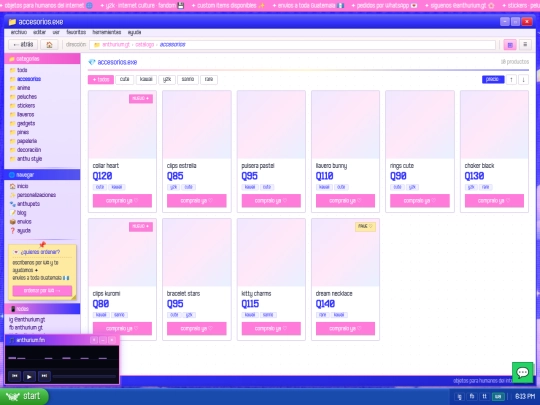Click the address bar field

(292, 45)
